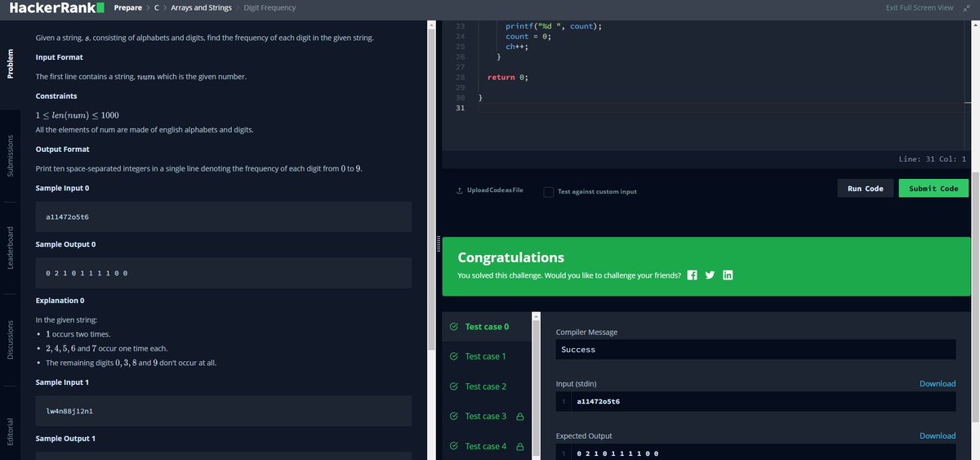980x460 pixels.
Task: Click the 'ch++;' code line
Action: [516, 47]
